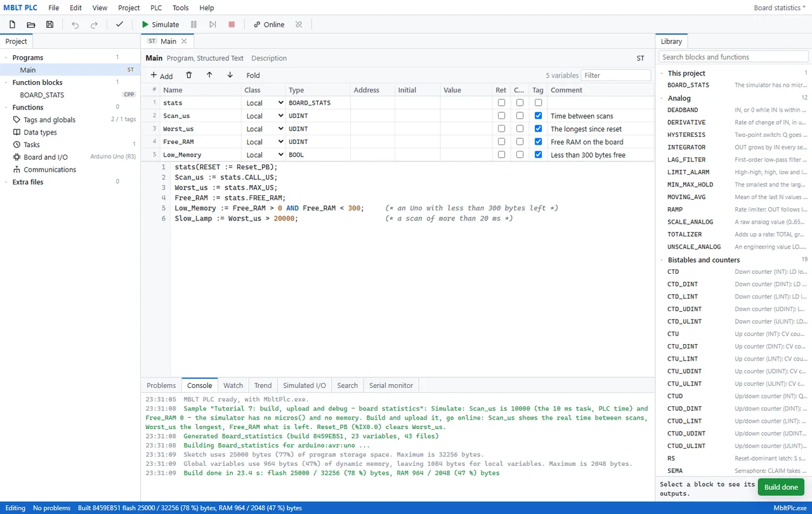Add a new variable
Image resolution: width=812 pixels, height=514 pixels.
161,75
